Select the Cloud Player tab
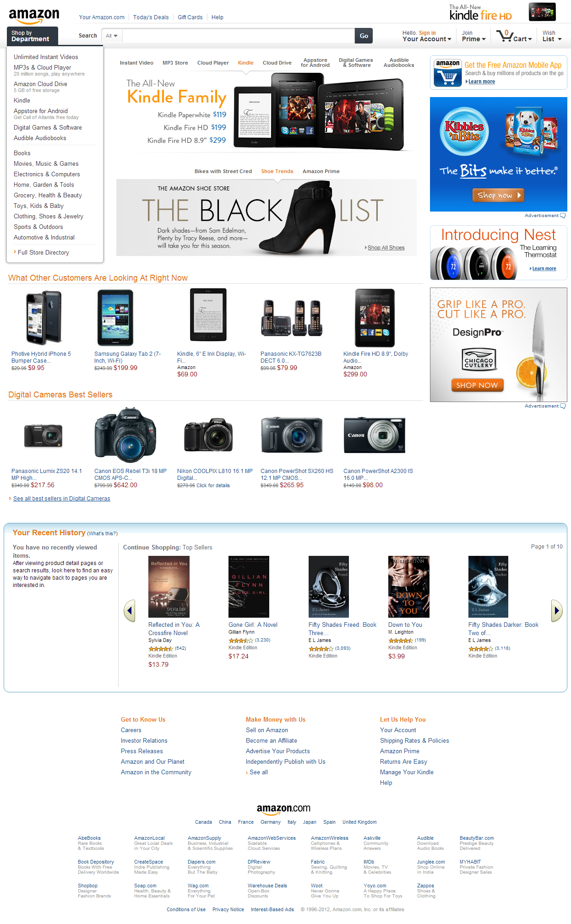Screen dimensions: 571x924 coord(213,63)
